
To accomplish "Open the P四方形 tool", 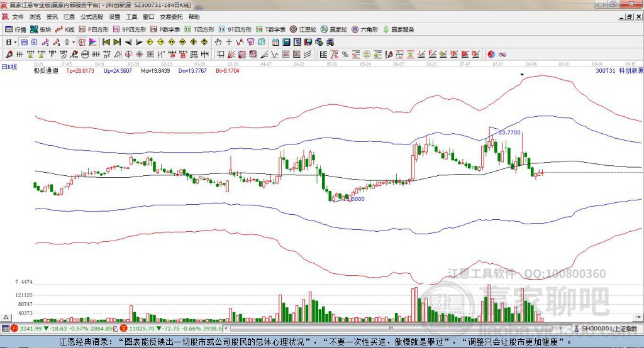I will coord(94,30).
